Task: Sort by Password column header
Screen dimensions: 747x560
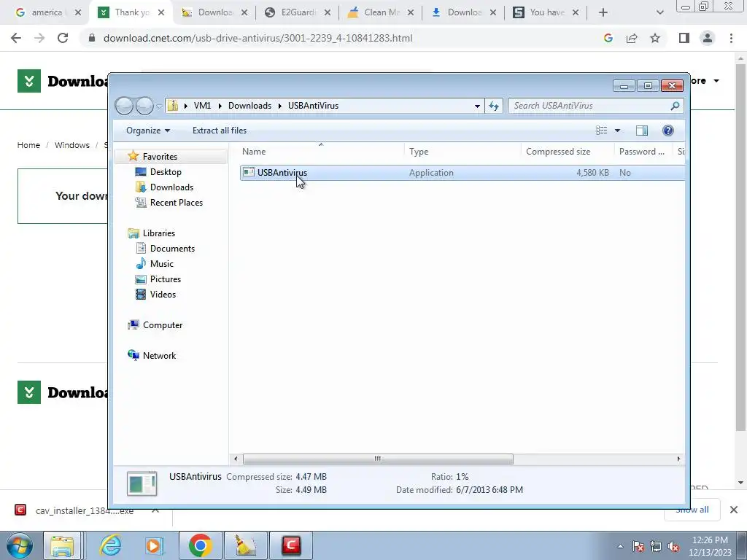Action: 643,152
